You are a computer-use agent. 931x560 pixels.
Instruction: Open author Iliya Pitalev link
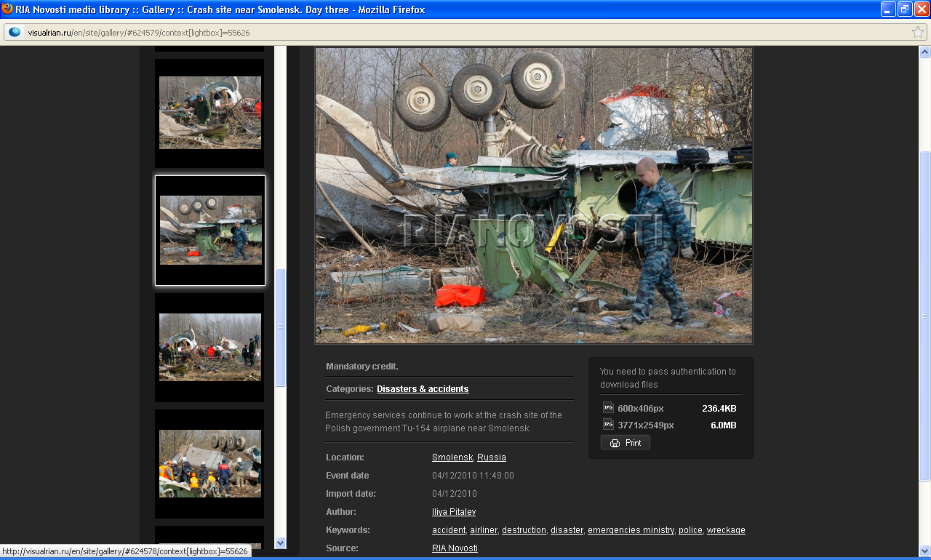coord(454,512)
